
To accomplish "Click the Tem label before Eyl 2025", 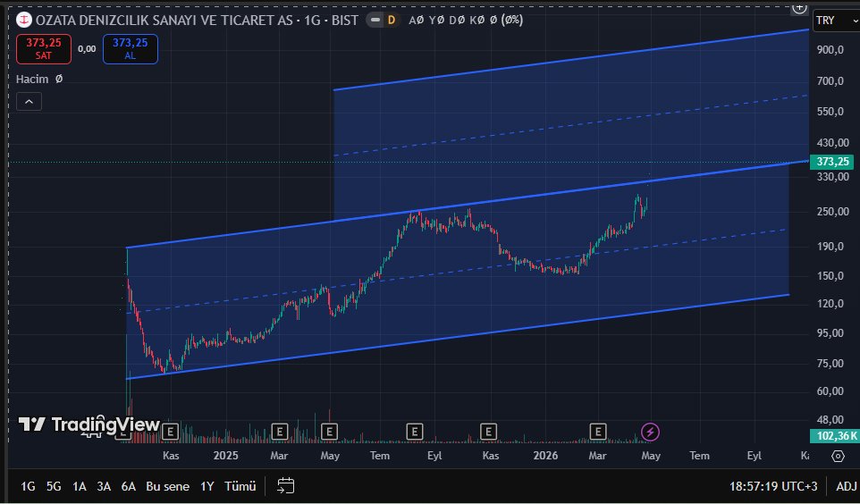I will point(380,456).
